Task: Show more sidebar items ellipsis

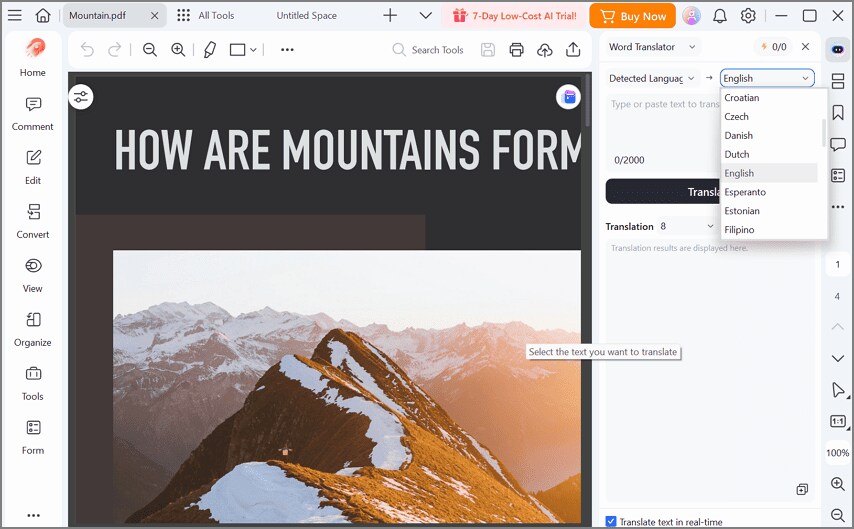Action: click(x=33, y=515)
